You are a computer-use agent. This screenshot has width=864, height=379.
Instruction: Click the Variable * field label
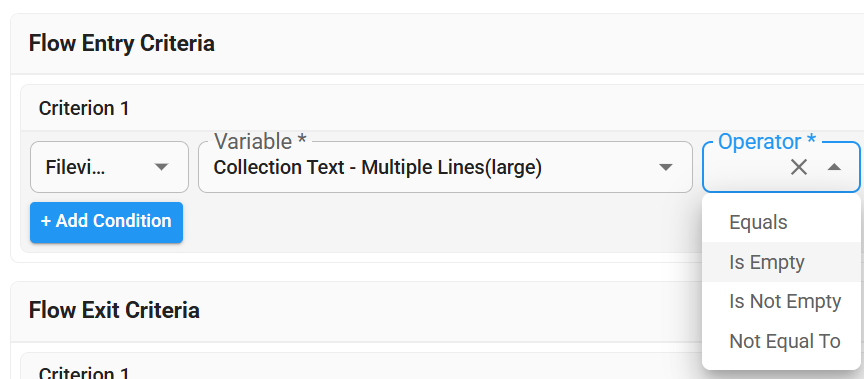[x=260, y=142]
